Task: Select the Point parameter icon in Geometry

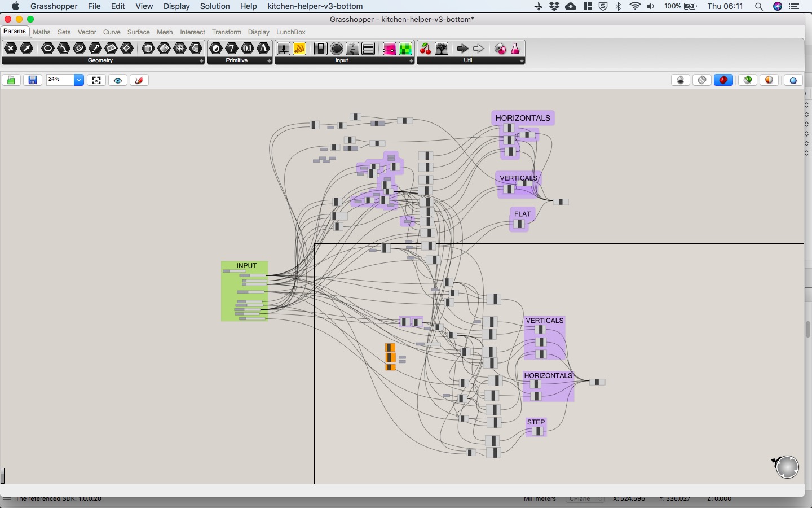Action: pyautogui.click(x=11, y=49)
